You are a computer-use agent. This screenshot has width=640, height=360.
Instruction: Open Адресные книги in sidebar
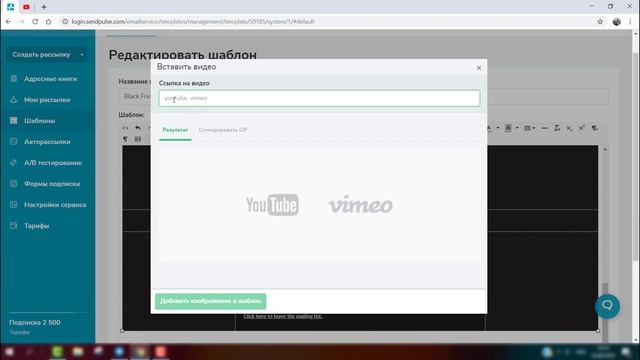[50, 79]
